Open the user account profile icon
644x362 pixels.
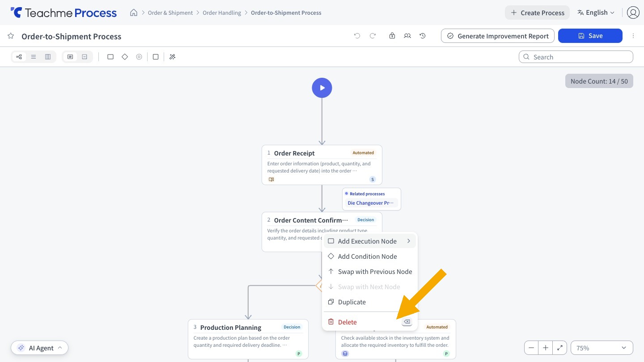pos(633,13)
